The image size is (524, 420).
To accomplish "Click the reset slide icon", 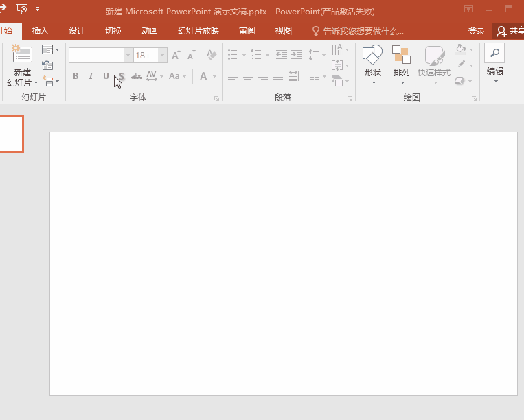I will click(x=47, y=65).
